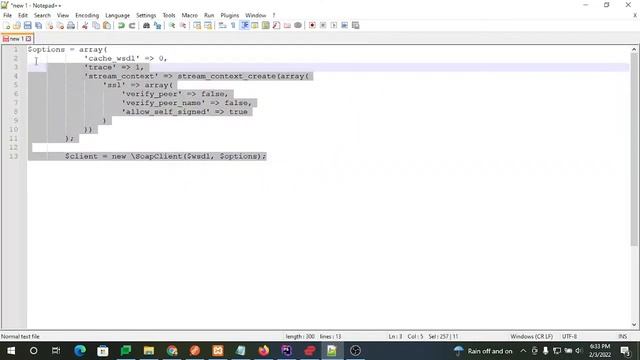Create a new document from the toolbar
640x360 pixels.
[x=7, y=25]
